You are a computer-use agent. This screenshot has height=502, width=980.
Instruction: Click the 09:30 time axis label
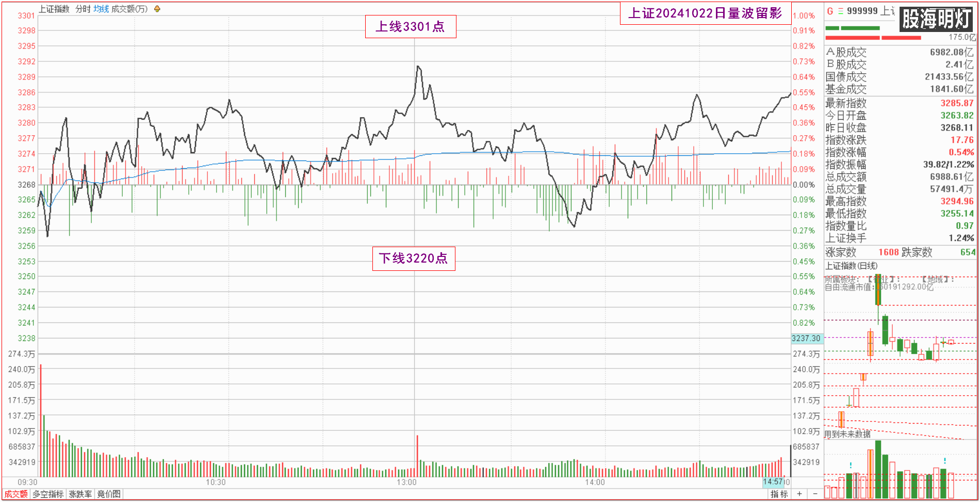[28, 482]
